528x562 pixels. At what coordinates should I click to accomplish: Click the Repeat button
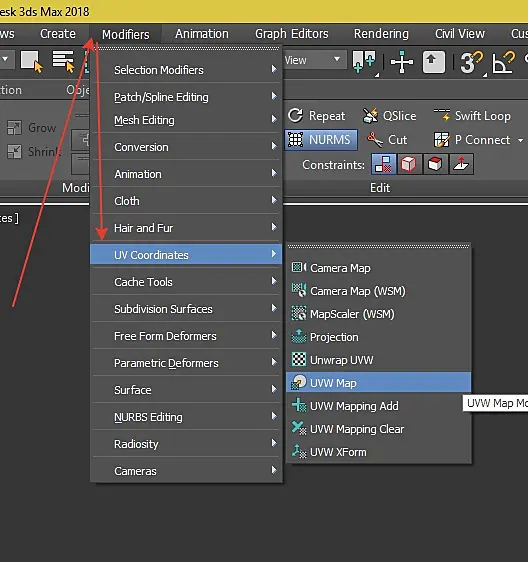pyautogui.click(x=316, y=116)
